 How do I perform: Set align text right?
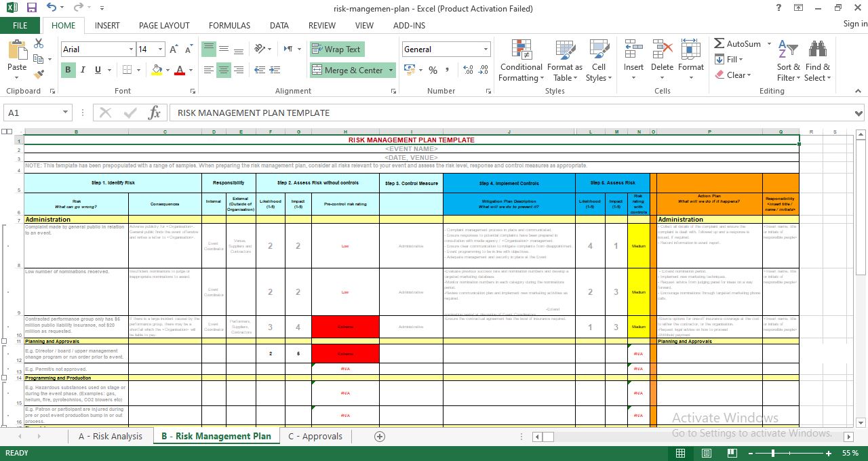click(239, 70)
